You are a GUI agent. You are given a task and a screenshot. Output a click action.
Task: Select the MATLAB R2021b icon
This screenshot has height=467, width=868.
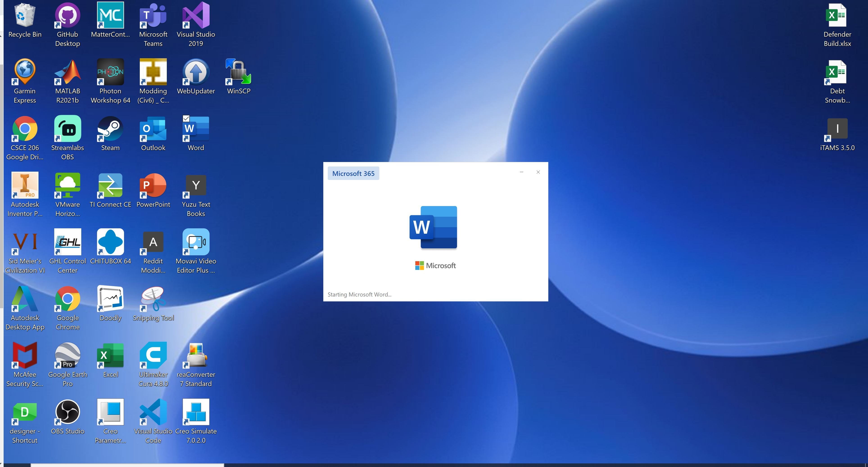pyautogui.click(x=67, y=72)
